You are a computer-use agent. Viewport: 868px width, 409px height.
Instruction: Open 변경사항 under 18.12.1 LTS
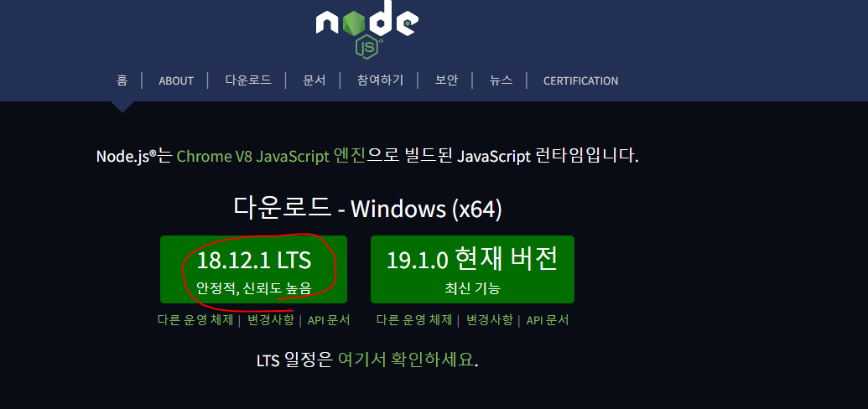(x=271, y=320)
